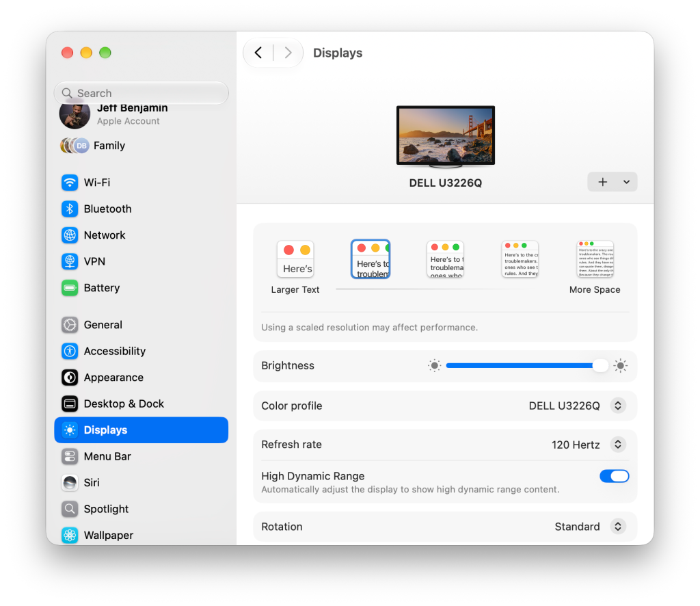Choose the More Space resolution thumbnail
Screen dimensions: 700x606
(595, 259)
